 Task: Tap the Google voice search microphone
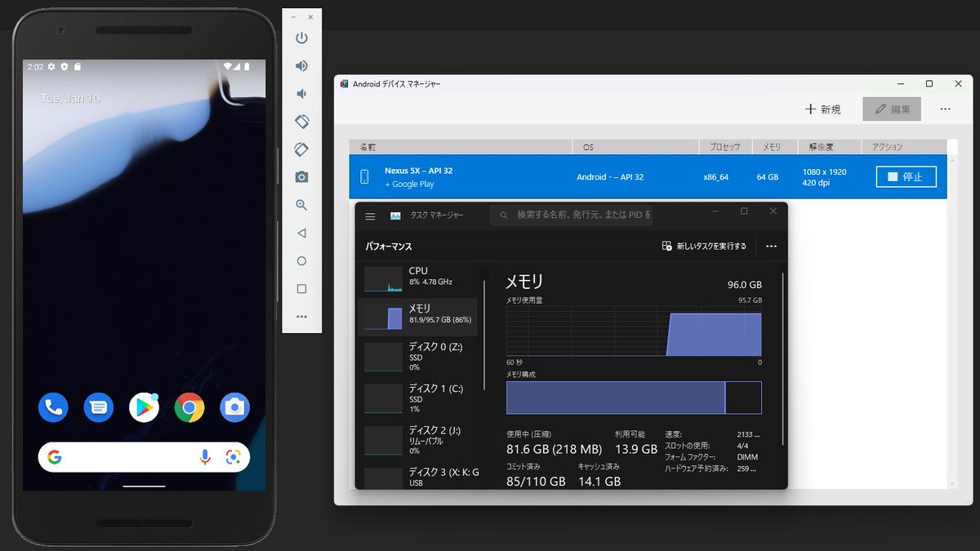(205, 457)
